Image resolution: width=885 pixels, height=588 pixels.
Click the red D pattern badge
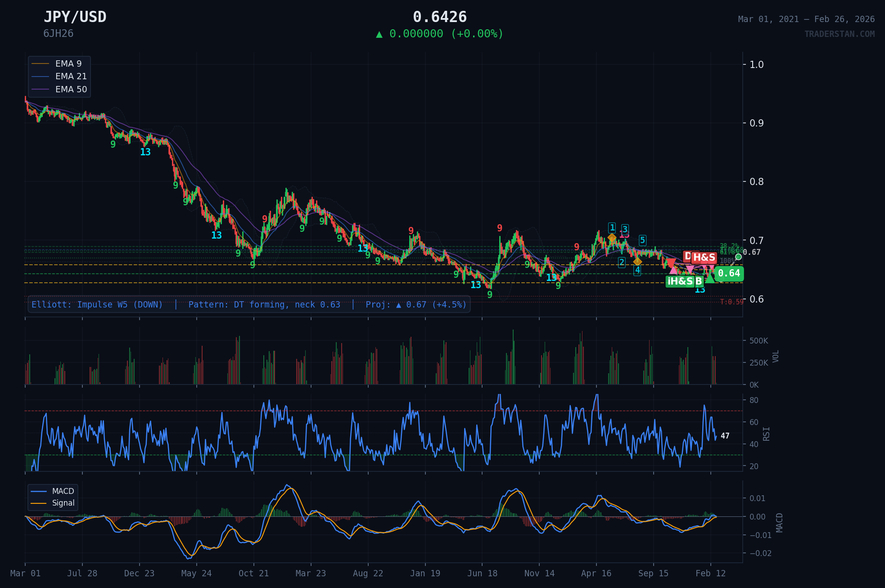[688, 257]
